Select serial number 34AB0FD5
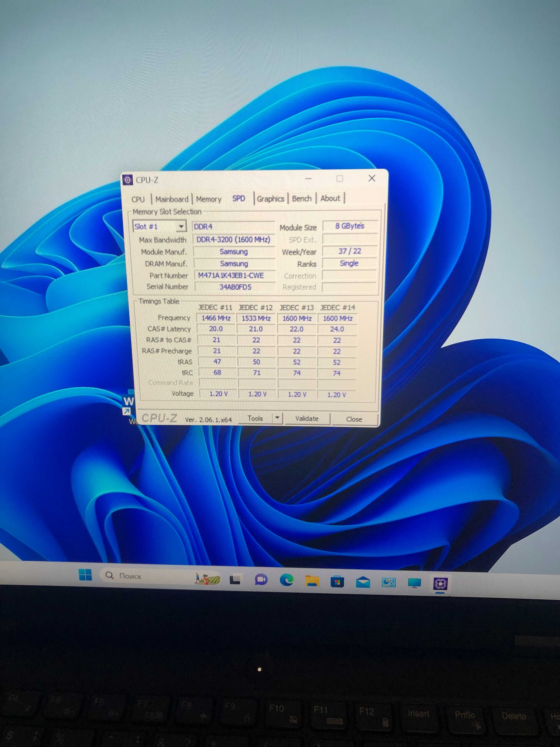The height and width of the screenshot is (747, 560). coord(235,287)
